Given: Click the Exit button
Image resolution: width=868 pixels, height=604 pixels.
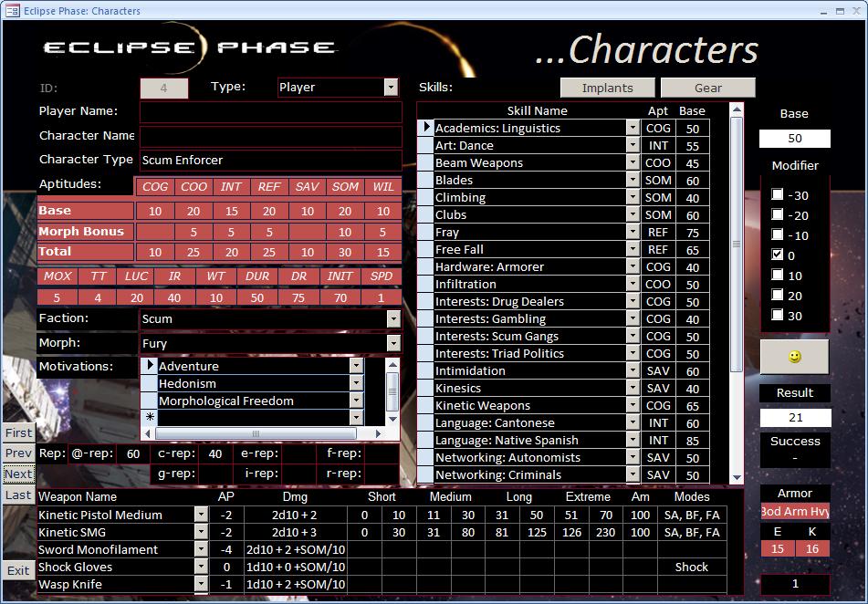Looking at the screenshot, I should tap(19, 571).
